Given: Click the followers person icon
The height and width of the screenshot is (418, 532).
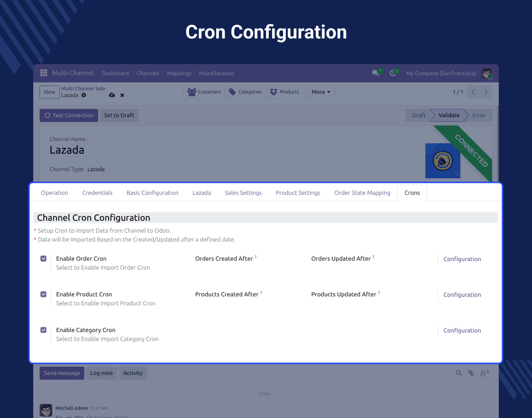Looking at the screenshot, I should 483,373.
